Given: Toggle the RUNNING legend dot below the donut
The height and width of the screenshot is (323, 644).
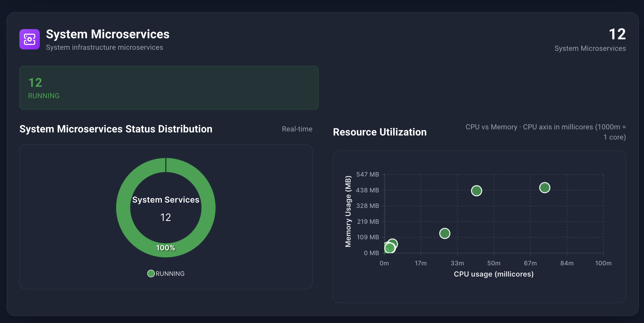Looking at the screenshot, I should pos(151,274).
